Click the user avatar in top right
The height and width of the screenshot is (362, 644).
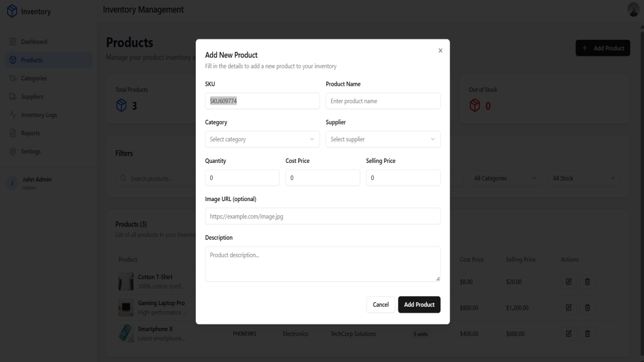[x=633, y=9]
